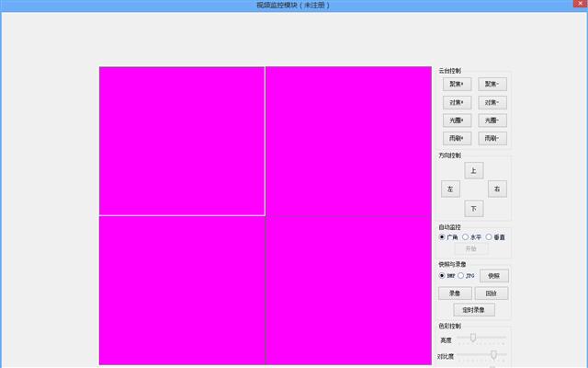Choose JPG snapshot format
The width and height of the screenshot is (588, 368).
(x=461, y=275)
